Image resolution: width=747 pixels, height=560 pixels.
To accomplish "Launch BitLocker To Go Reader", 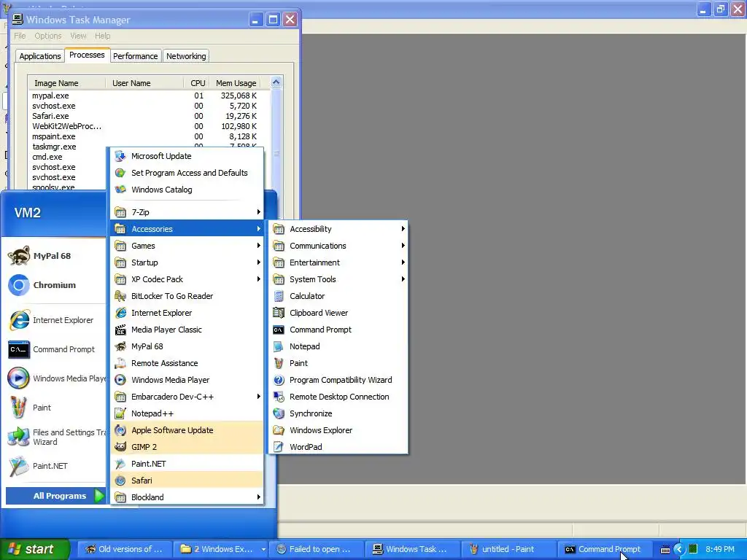I will [x=187, y=296].
